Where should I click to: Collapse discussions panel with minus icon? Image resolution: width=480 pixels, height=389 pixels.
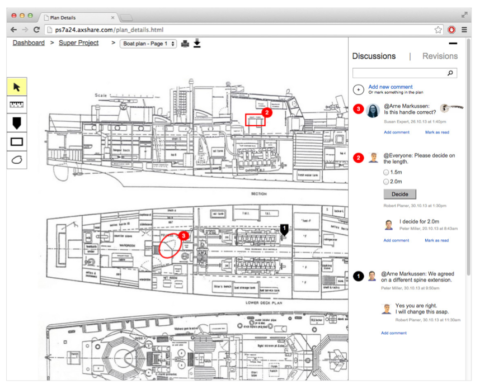point(453,43)
